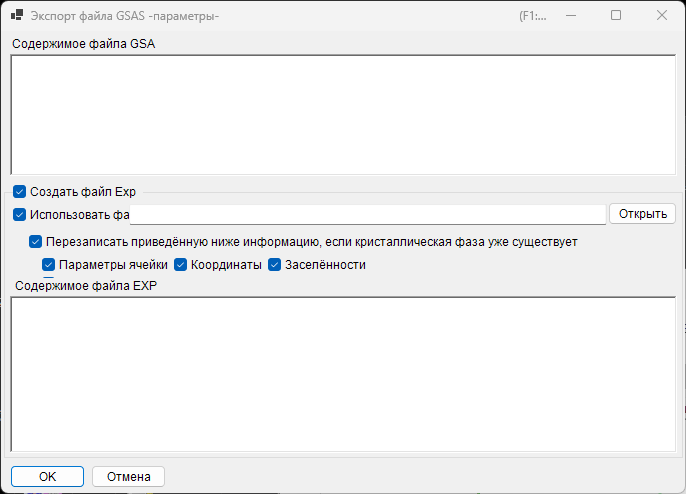The image size is (686, 494).
Task: Confirm with the OK button
Action: click(x=47, y=476)
